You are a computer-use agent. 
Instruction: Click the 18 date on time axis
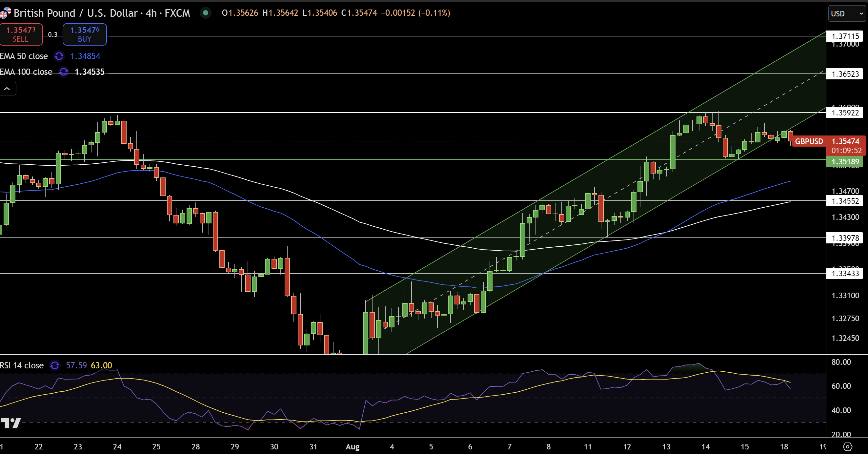tap(784, 447)
